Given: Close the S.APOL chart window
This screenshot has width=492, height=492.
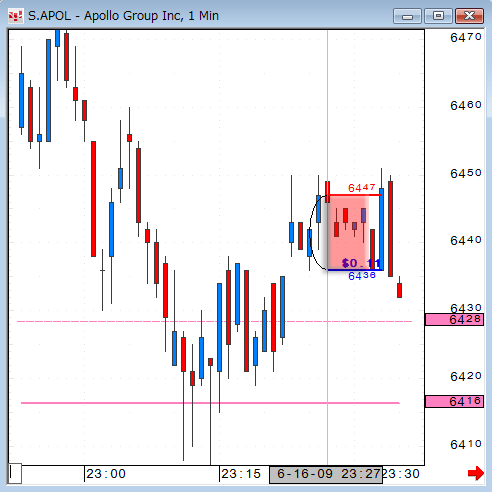Looking at the screenshot, I should tap(469, 16).
